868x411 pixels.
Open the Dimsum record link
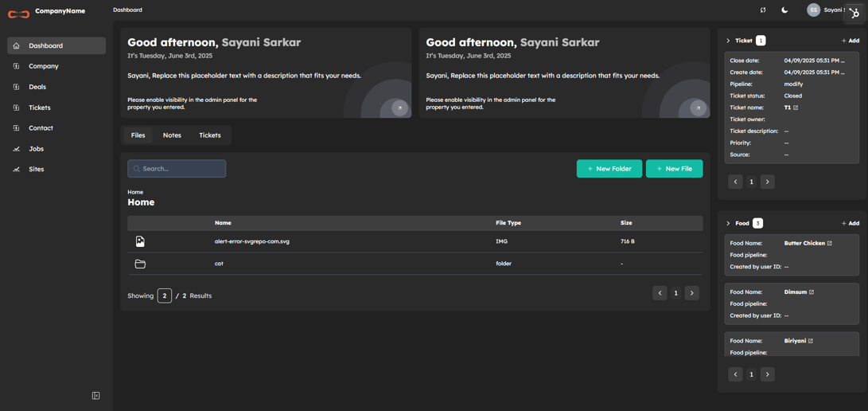click(x=796, y=292)
